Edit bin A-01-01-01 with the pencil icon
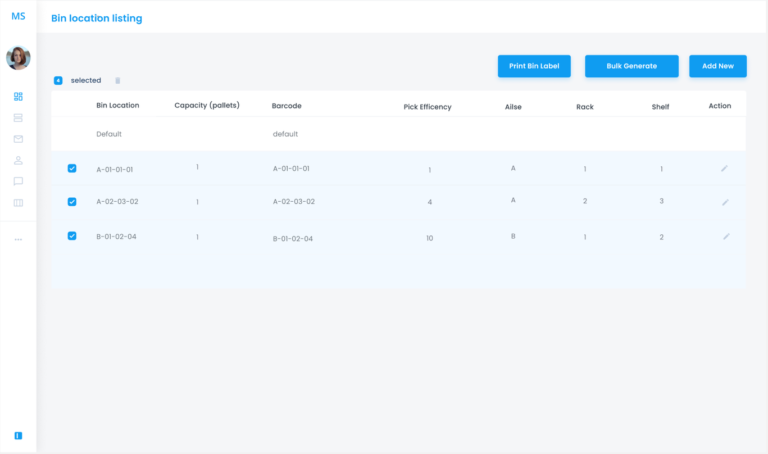Viewport: 768px width, 454px height. [x=725, y=168]
